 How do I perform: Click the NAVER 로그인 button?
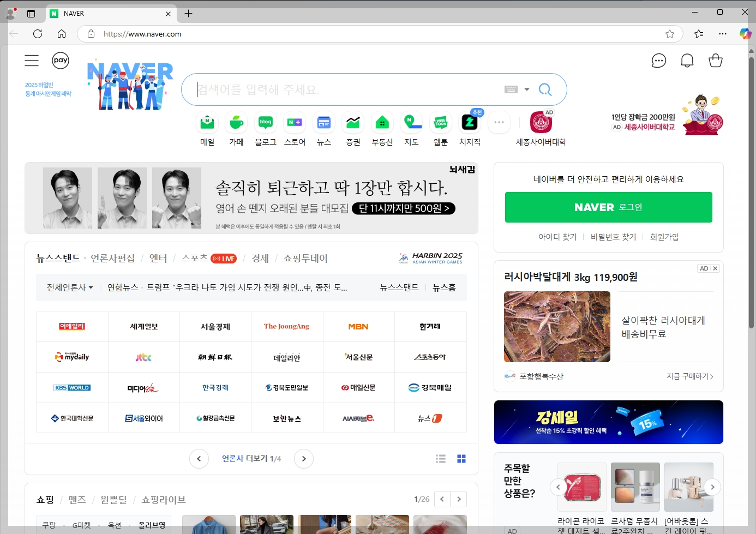(608, 207)
